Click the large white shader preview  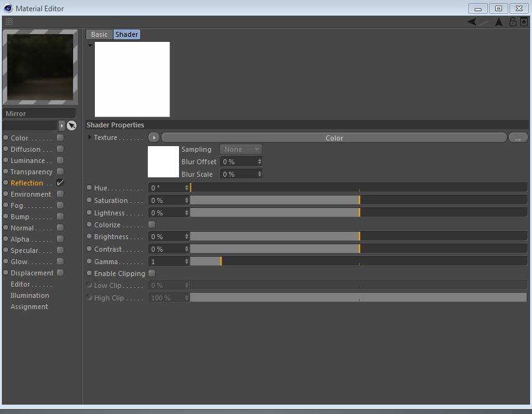coord(132,79)
